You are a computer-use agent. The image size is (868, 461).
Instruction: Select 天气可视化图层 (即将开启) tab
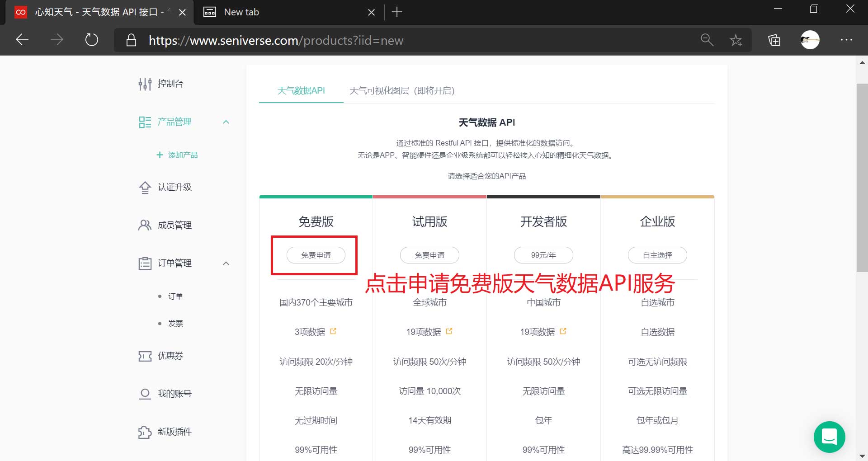402,90
